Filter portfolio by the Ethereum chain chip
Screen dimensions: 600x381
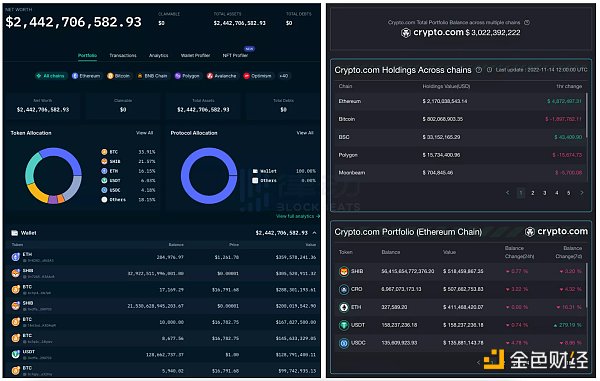point(86,76)
